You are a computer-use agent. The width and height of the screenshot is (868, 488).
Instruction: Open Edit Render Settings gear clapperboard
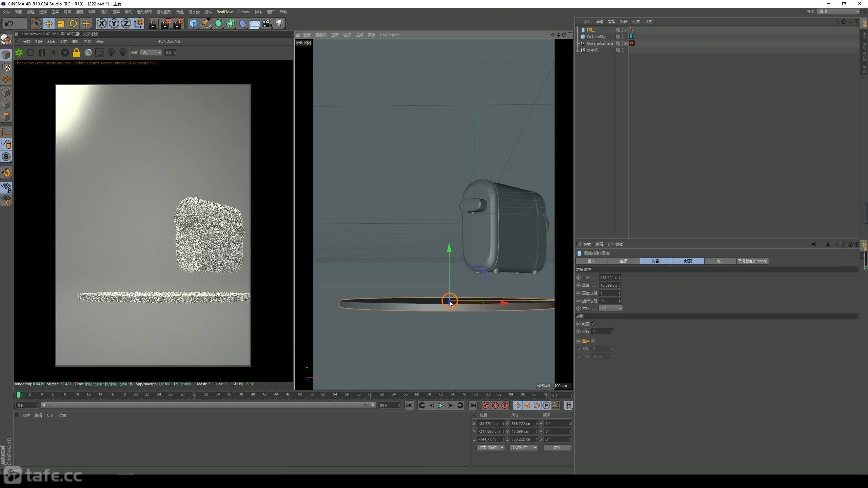point(178,23)
